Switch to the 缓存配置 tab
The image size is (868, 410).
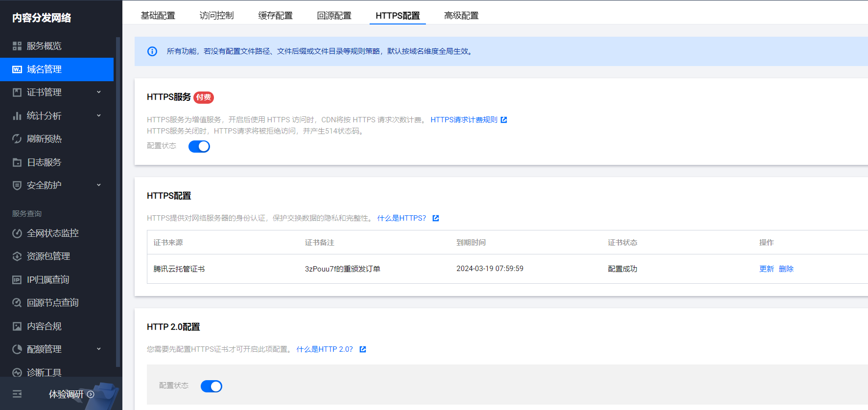point(275,16)
